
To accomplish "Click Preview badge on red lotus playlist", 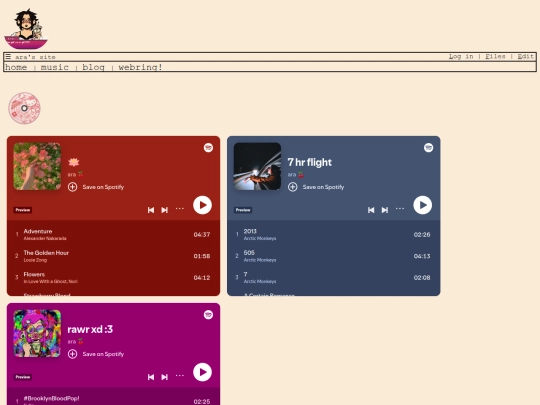I will point(23,210).
